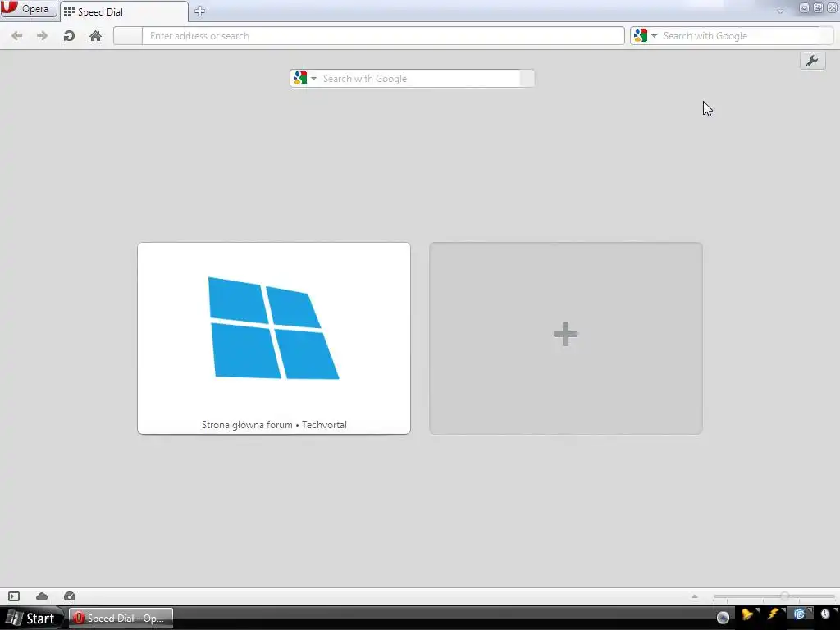The height and width of the screenshot is (630, 840).
Task: Click the address bar field
Action: pos(383,36)
